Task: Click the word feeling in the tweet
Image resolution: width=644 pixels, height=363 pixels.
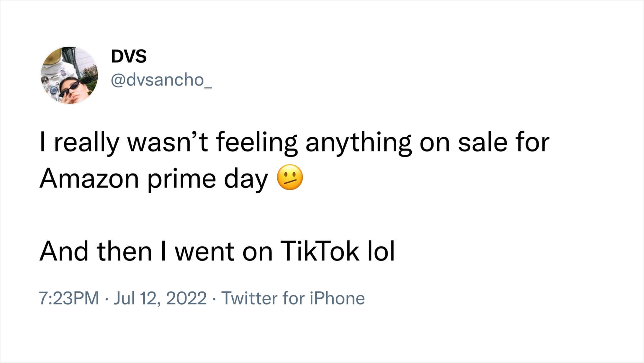Action: [x=256, y=143]
